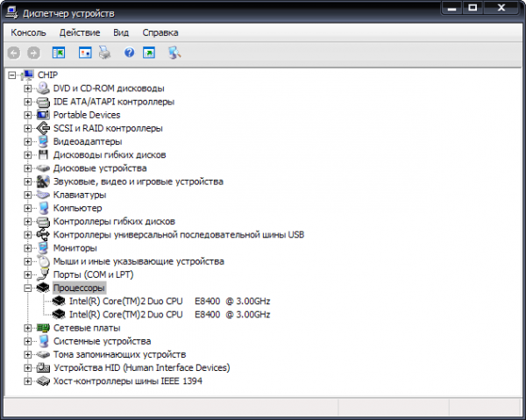Minimize the Диспетчер устройств window

[x=452, y=8]
